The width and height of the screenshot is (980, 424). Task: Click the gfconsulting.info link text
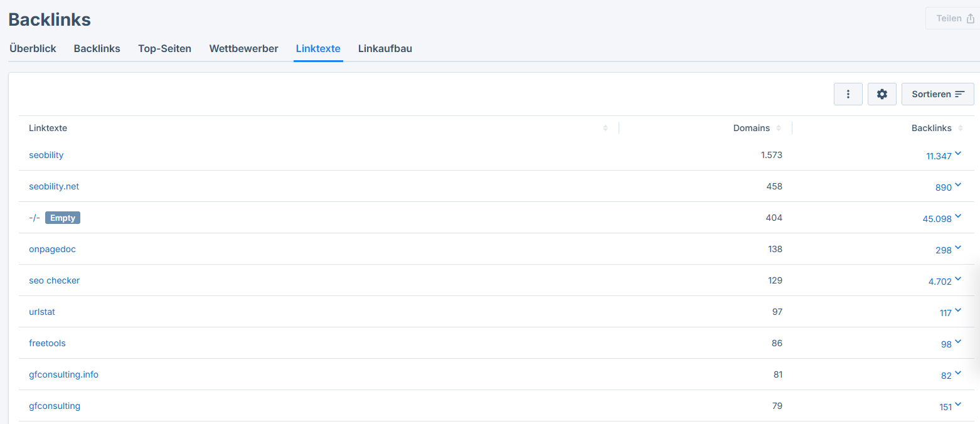pyautogui.click(x=63, y=374)
